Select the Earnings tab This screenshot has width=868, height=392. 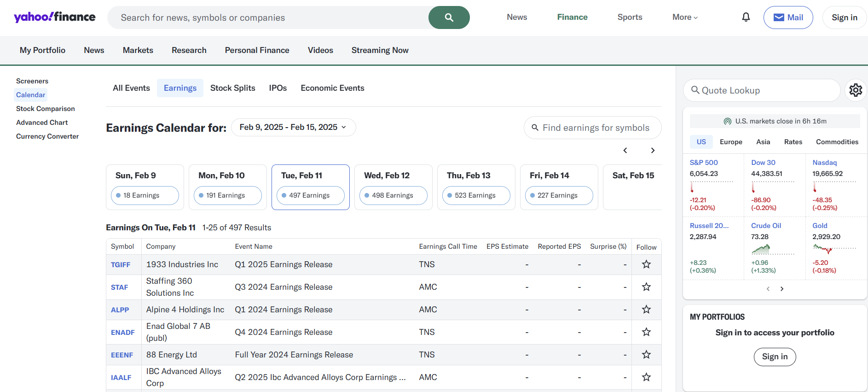(x=180, y=88)
